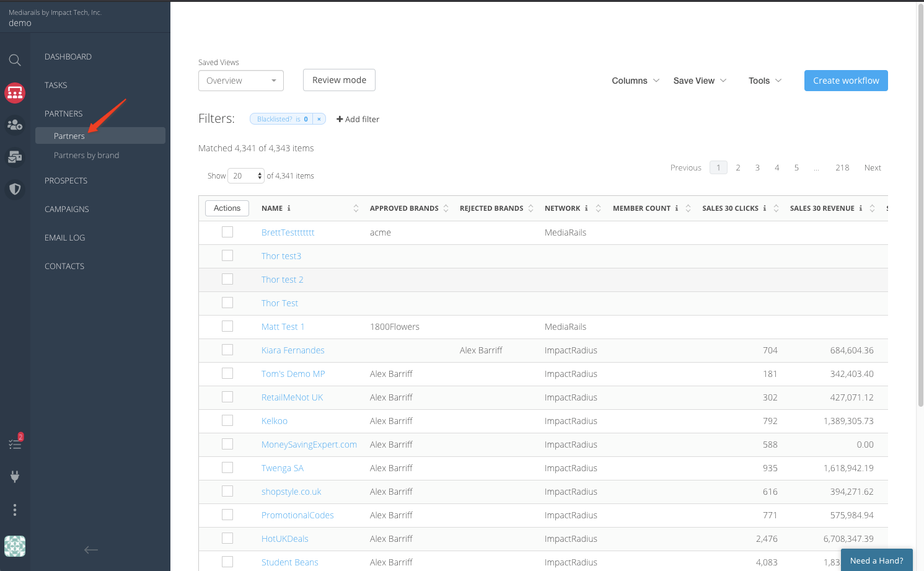
Task: Open the Campaigns menu section
Action: pyautogui.click(x=67, y=210)
